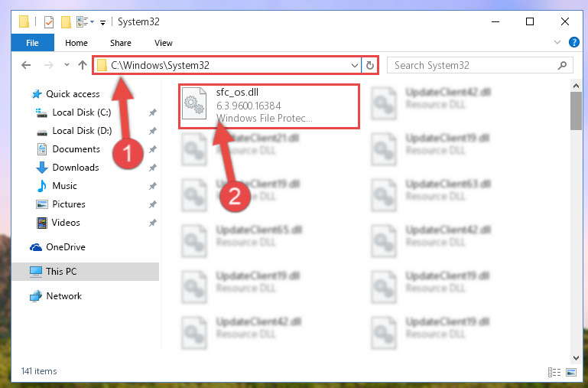
Task: Expand the ribbon with chevron
Action: click(x=557, y=42)
